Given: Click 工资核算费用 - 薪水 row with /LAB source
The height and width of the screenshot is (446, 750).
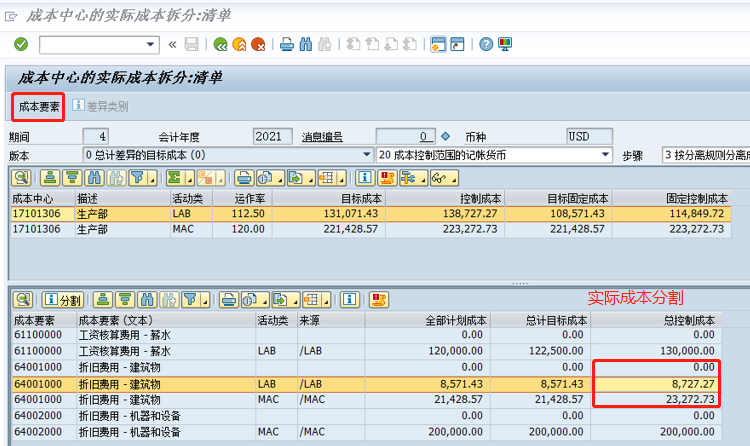Looking at the screenshot, I should tap(366, 351).
